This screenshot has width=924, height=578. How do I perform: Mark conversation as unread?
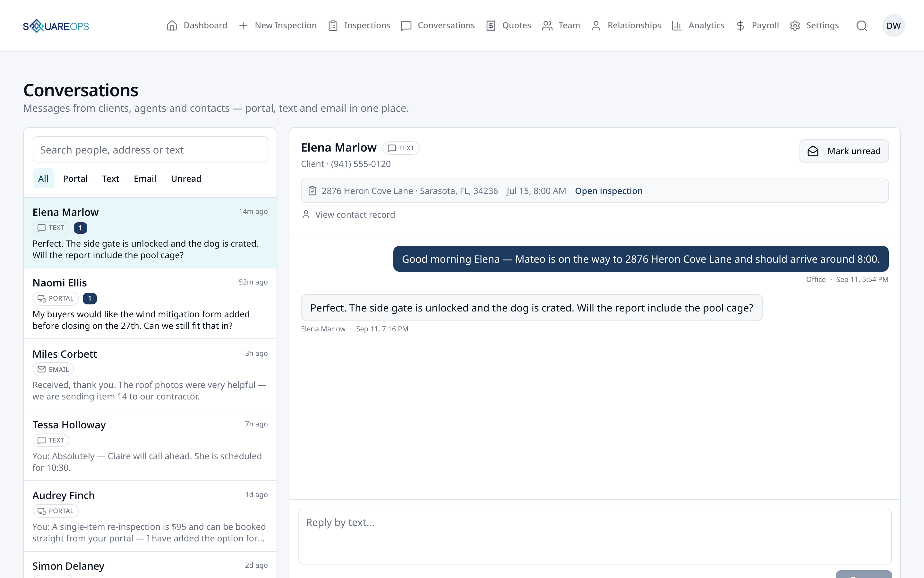click(x=844, y=151)
